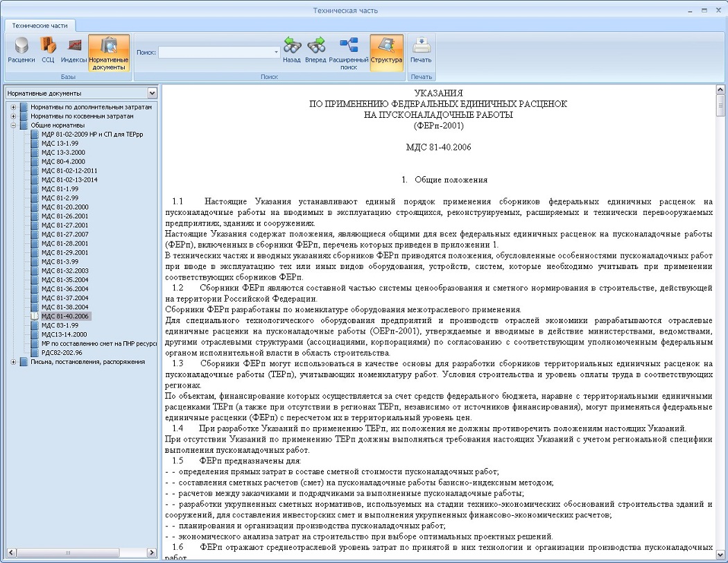Image resolution: width=728 pixels, height=563 pixels.
Task: Open МР по составлению смет на ПНР
Action: pos(99,344)
